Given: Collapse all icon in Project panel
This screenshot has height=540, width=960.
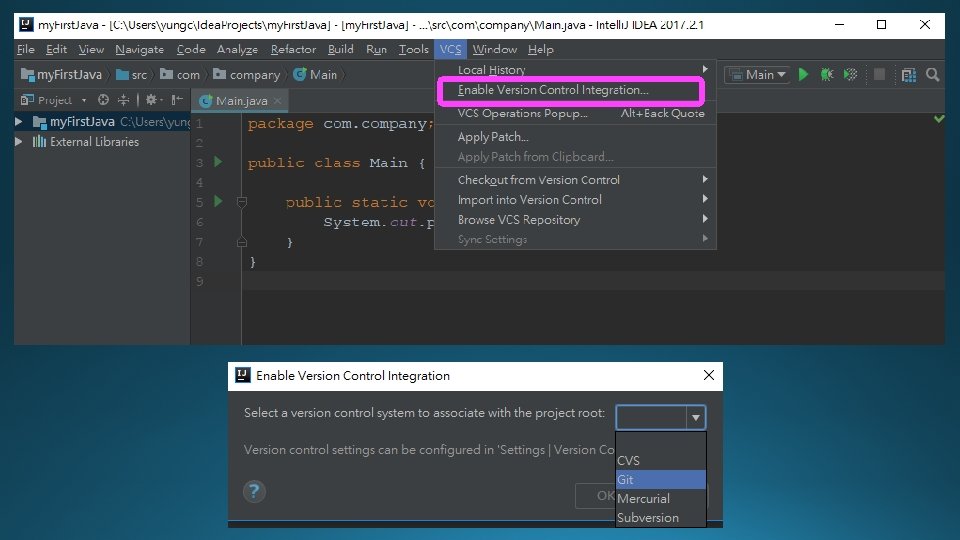Looking at the screenshot, I should [x=123, y=100].
